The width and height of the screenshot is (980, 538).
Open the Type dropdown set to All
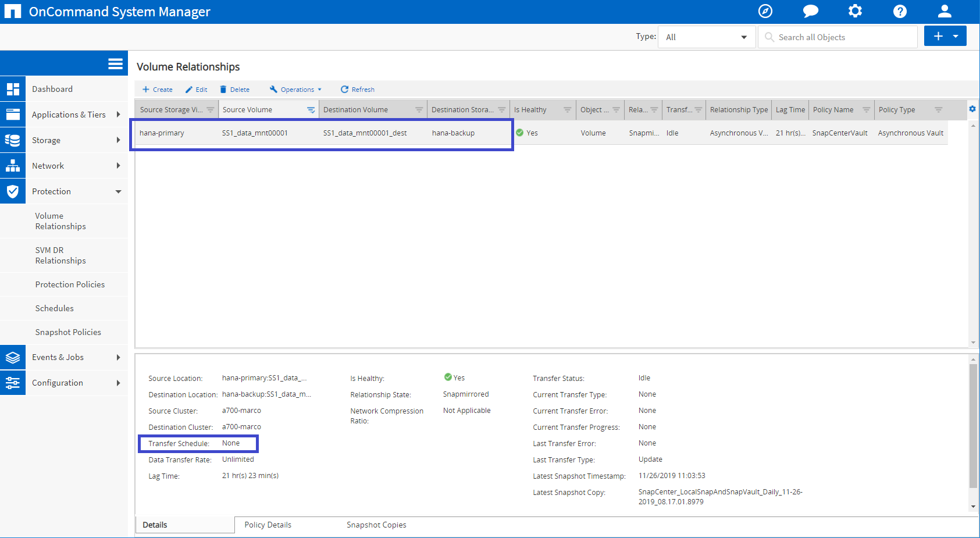tap(706, 37)
